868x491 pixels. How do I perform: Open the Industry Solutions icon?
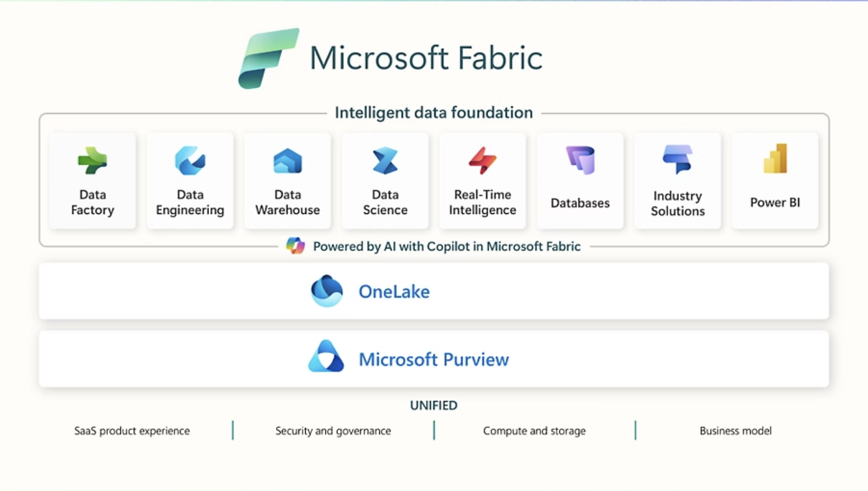click(678, 159)
